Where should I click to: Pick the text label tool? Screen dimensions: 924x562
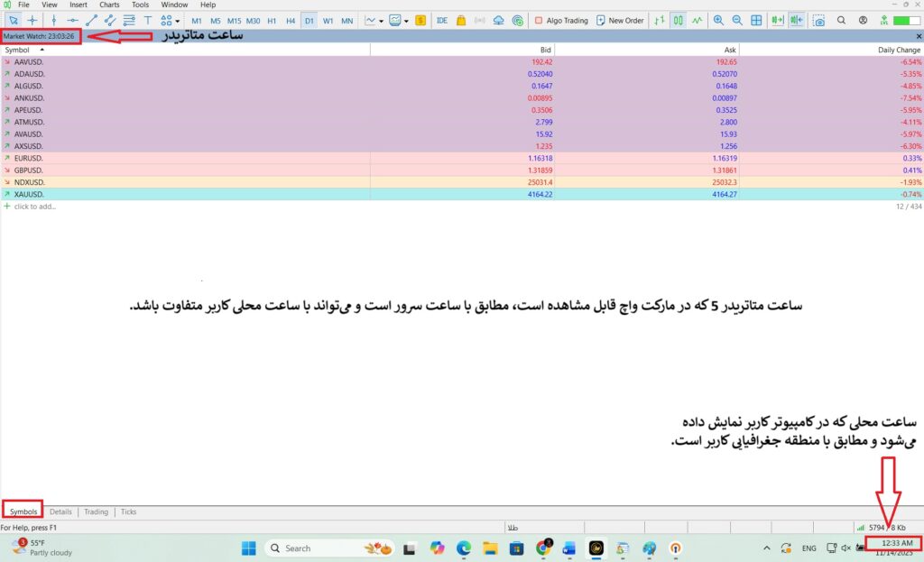click(148, 20)
